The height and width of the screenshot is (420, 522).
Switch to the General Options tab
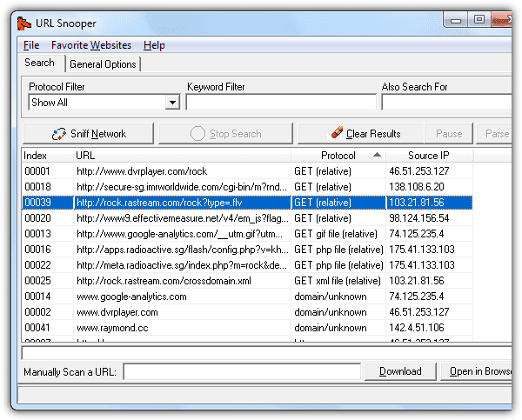pyautogui.click(x=103, y=64)
